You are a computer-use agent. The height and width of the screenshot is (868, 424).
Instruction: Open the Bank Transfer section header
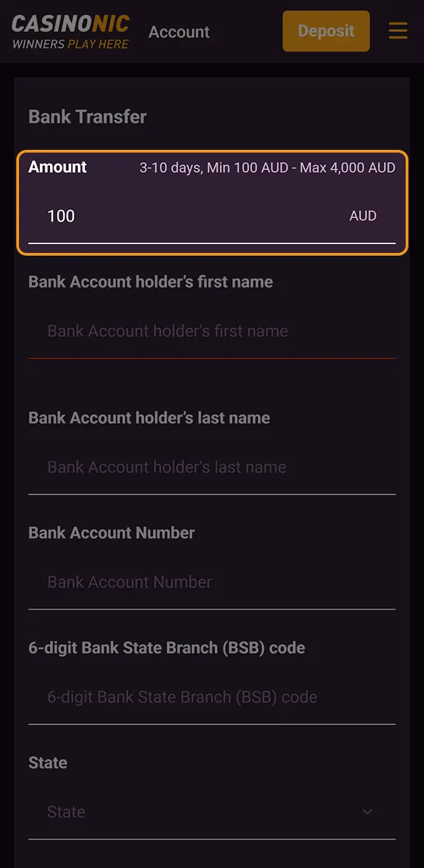coord(86,117)
